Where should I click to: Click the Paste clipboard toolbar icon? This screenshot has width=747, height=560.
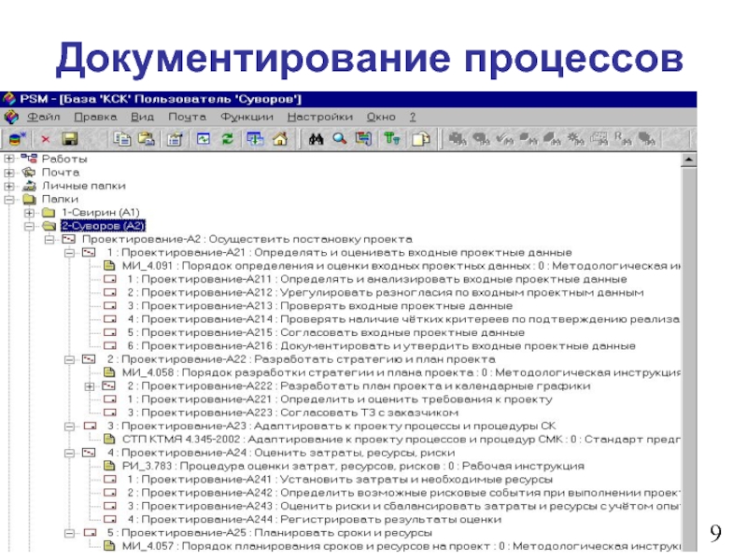(146, 139)
